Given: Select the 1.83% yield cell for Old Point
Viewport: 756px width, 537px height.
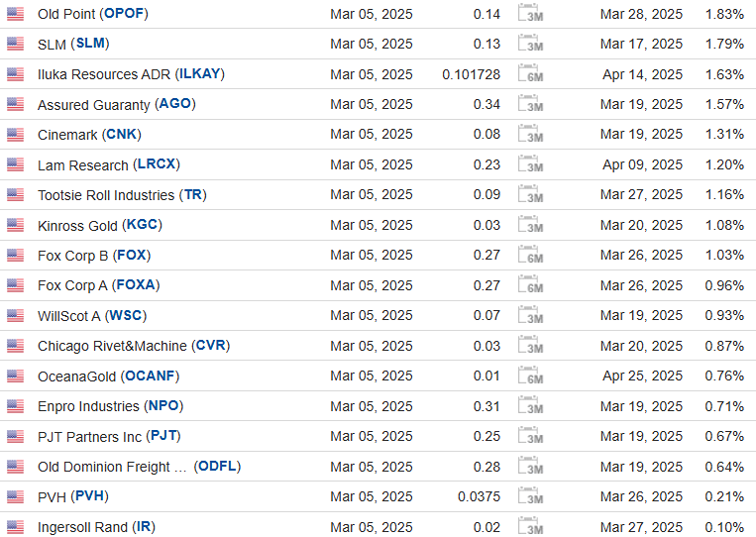Looking at the screenshot, I should (x=723, y=14).
